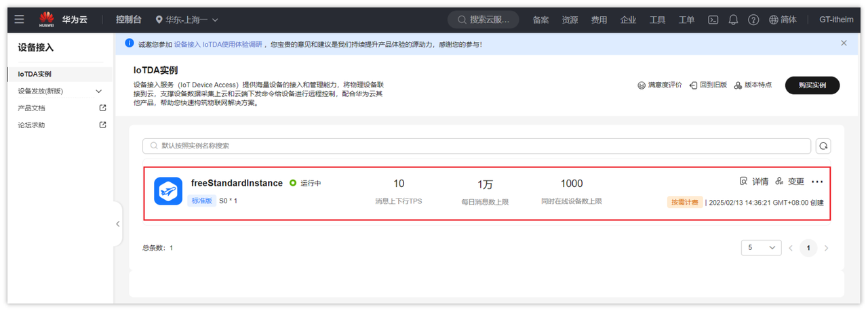The width and height of the screenshot is (868, 311).
Task: Open the page size dropdown showing 5
Action: [761, 248]
